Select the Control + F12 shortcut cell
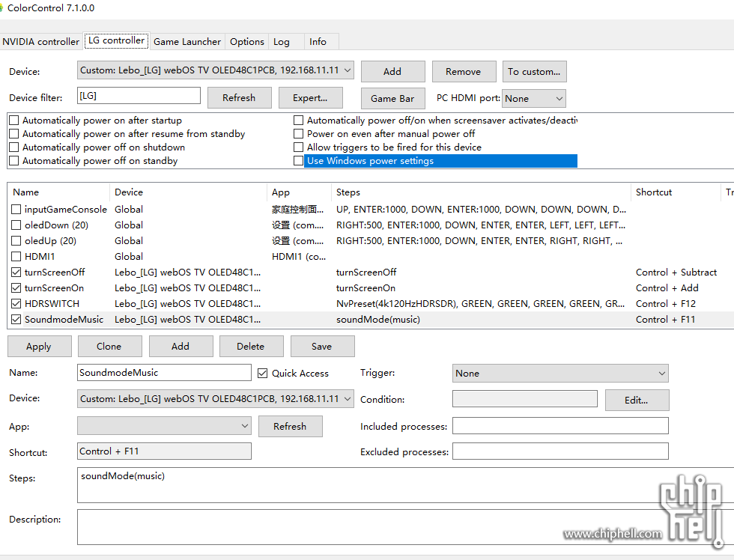 [x=665, y=304]
